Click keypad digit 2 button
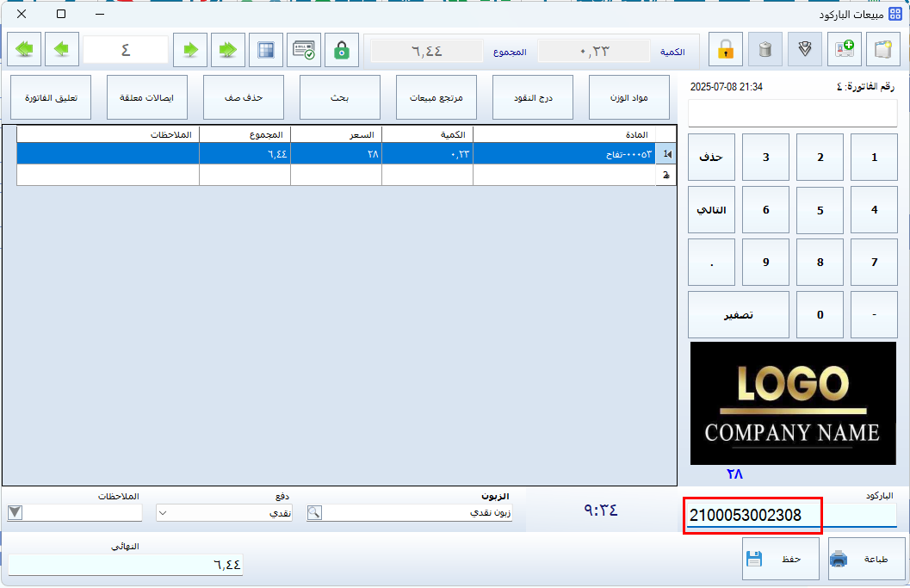 coord(820,158)
